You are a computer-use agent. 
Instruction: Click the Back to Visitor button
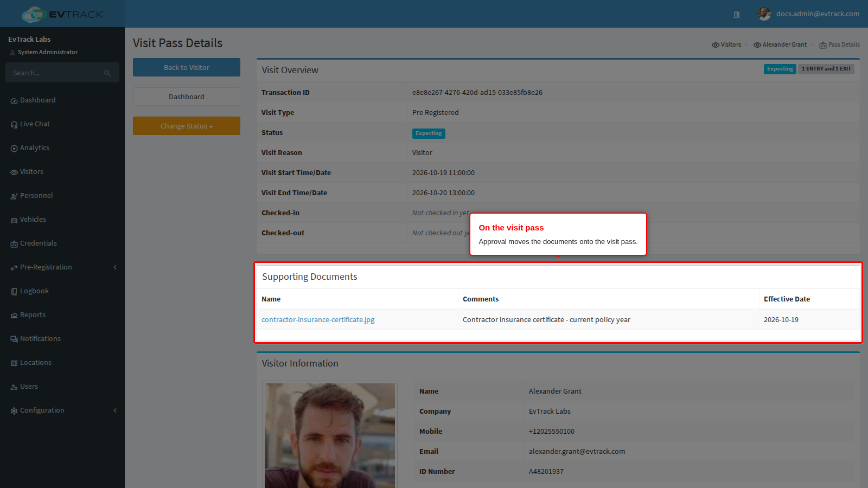[187, 67]
